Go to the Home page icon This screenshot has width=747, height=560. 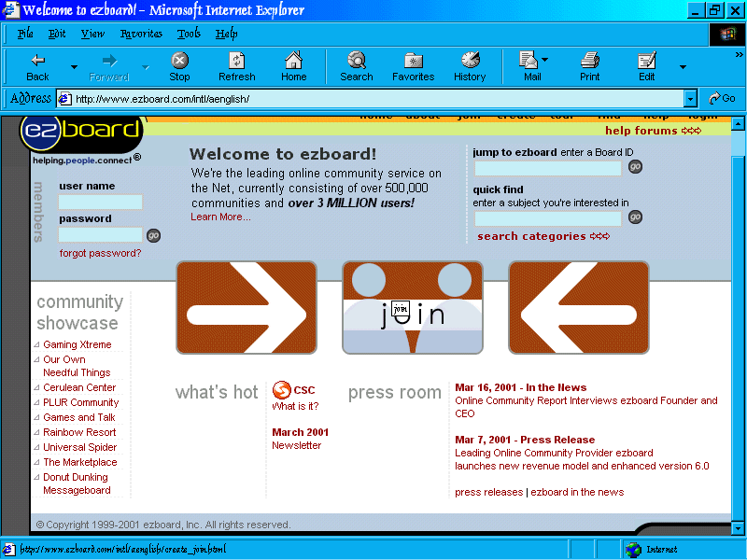click(x=293, y=67)
